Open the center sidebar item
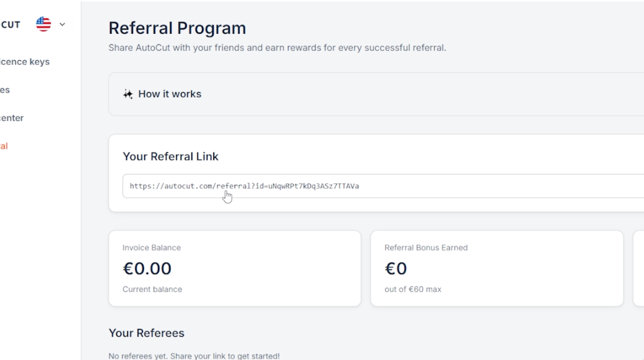Image resolution: width=644 pixels, height=360 pixels. point(12,118)
